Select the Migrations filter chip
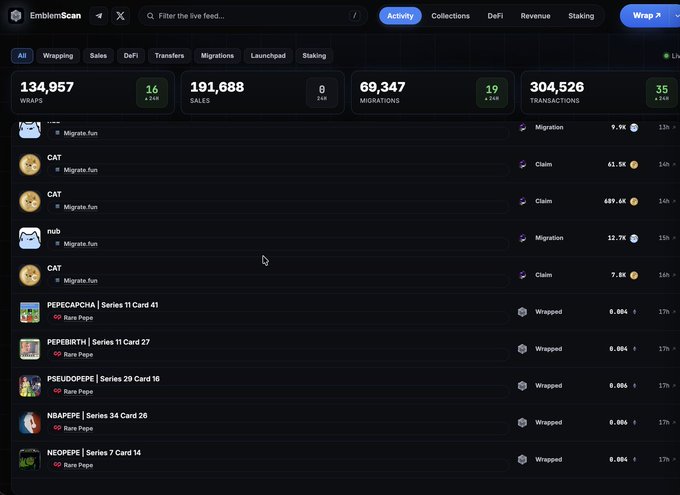The height and width of the screenshot is (495, 680). [217, 56]
